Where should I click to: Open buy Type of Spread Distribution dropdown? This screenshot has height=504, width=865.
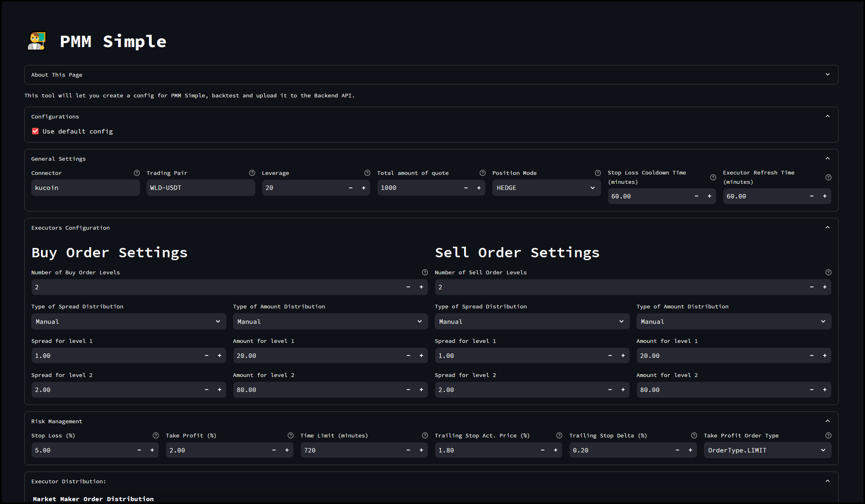[x=128, y=321]
